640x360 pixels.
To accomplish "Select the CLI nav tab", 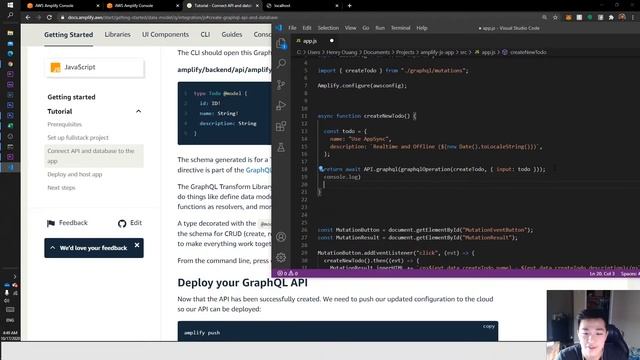I will coord(205,35).
